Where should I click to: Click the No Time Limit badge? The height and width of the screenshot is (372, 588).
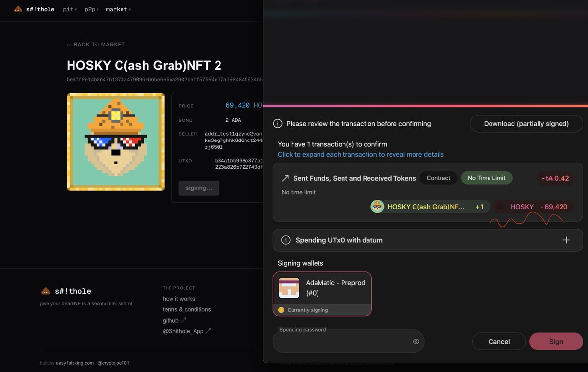coord(487,178)
